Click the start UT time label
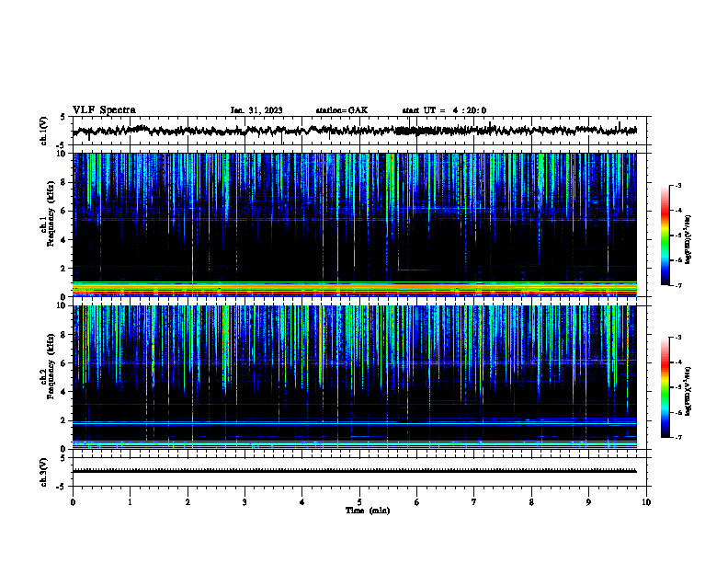This screenshot has height=563, width=728. (444, 110)
